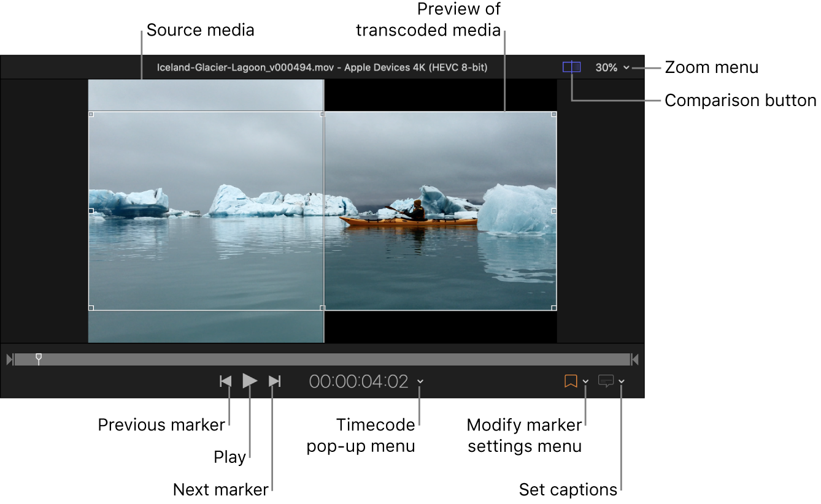Select the right-middle crop handle
Image resolution: width=821 pixels, height=504 pixels.
tap(554, 211)
